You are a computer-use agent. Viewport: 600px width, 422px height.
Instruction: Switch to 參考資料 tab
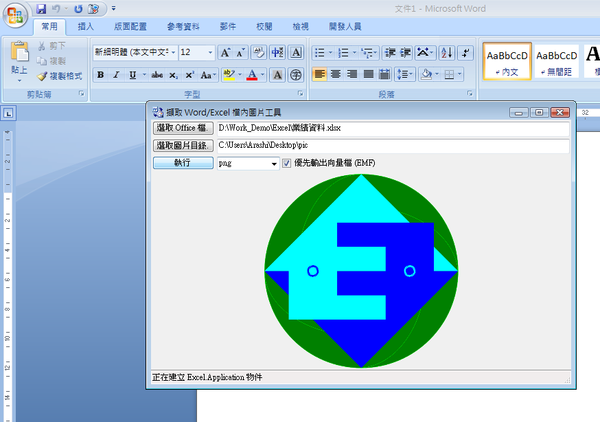point(183,26)
